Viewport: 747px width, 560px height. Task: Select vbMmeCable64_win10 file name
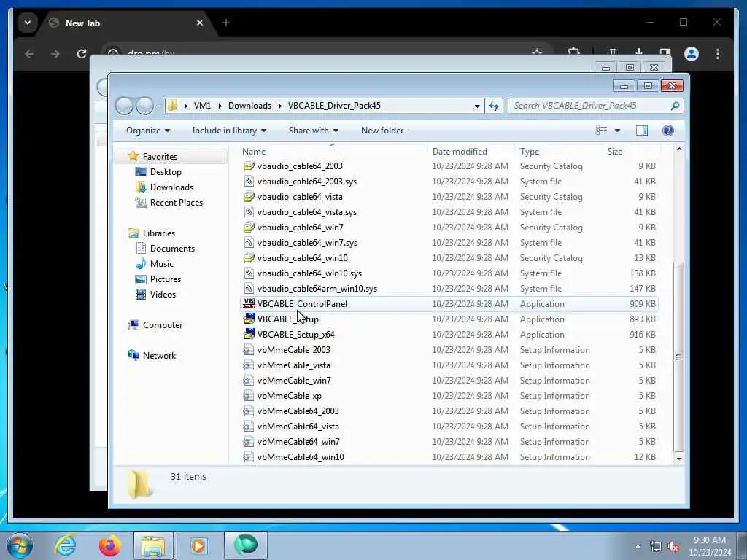(x=301, y=457)
